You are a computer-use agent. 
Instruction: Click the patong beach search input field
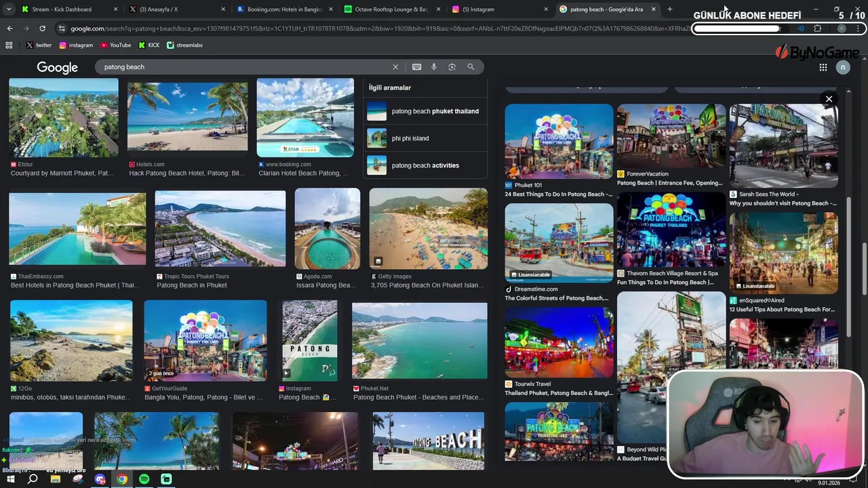tap(244, 67)
